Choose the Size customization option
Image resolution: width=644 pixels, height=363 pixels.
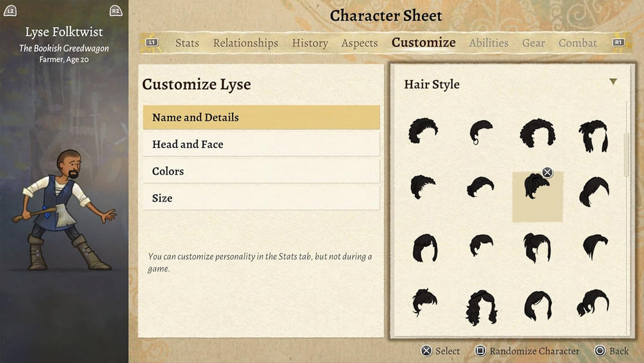tap(261, 198)
